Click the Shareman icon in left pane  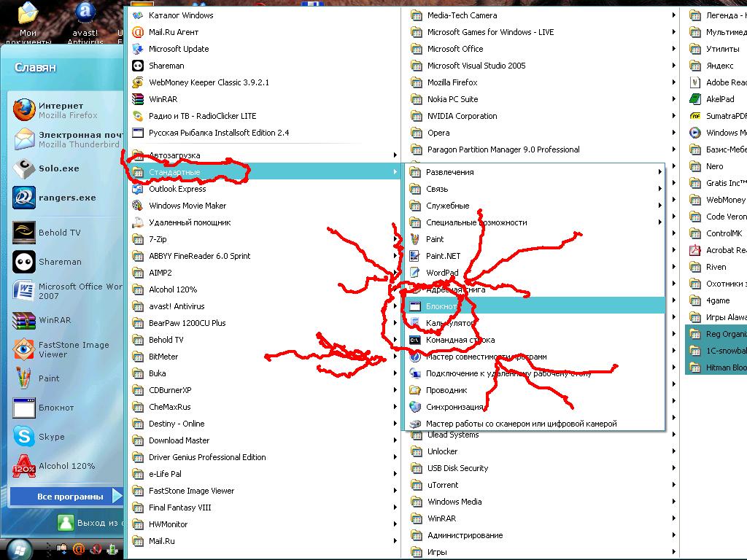point(24,262)
